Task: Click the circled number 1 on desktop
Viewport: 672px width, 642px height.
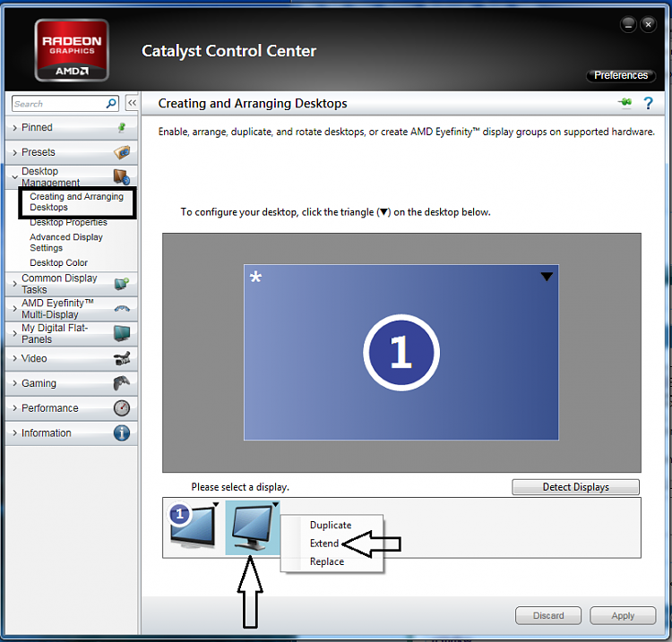Action: (401, 353)
